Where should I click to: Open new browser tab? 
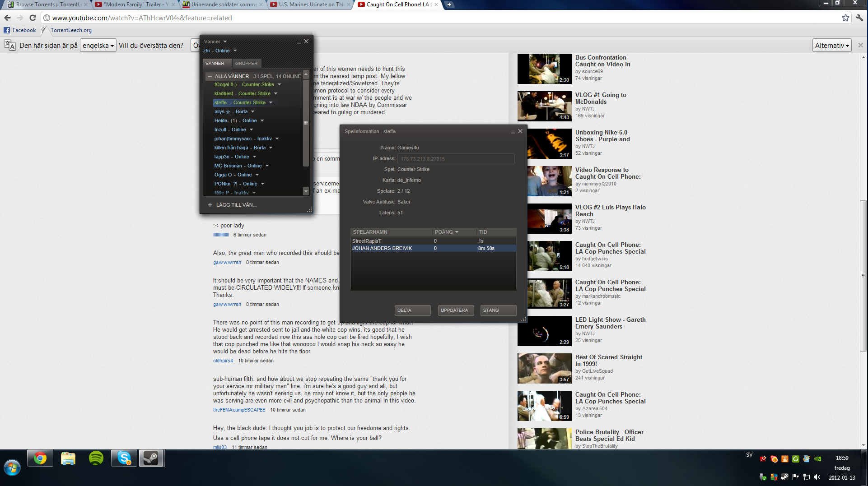(449, 5)
